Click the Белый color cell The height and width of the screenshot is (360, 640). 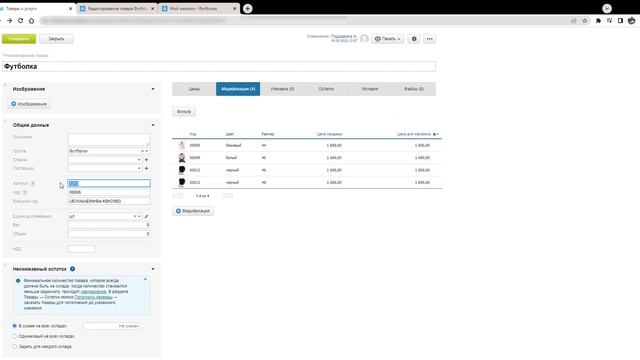click(x=231, y=158)
